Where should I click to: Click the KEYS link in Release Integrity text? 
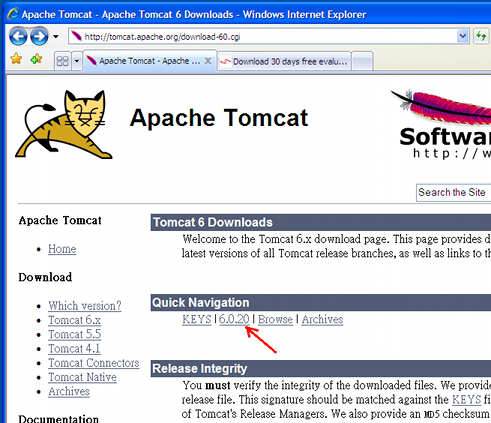[x=466, y=400]
